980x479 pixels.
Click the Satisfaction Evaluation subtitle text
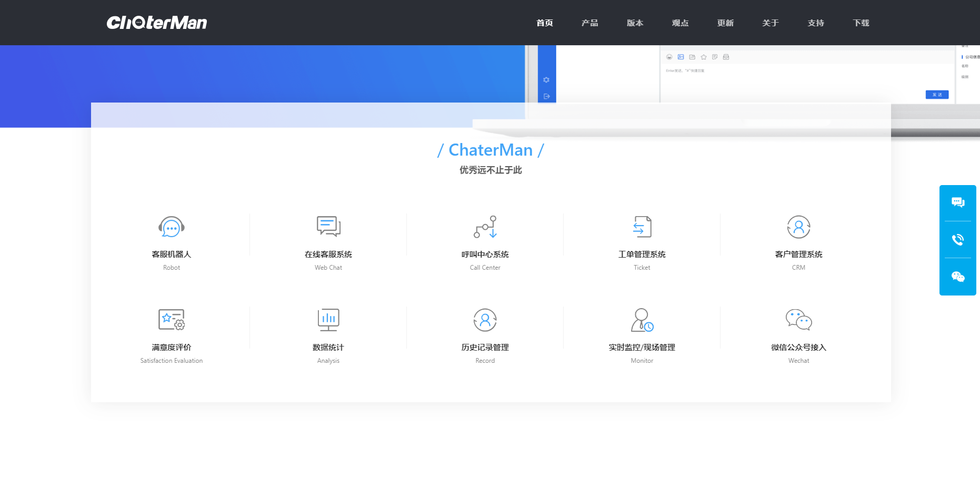click(x=172, y=361)
